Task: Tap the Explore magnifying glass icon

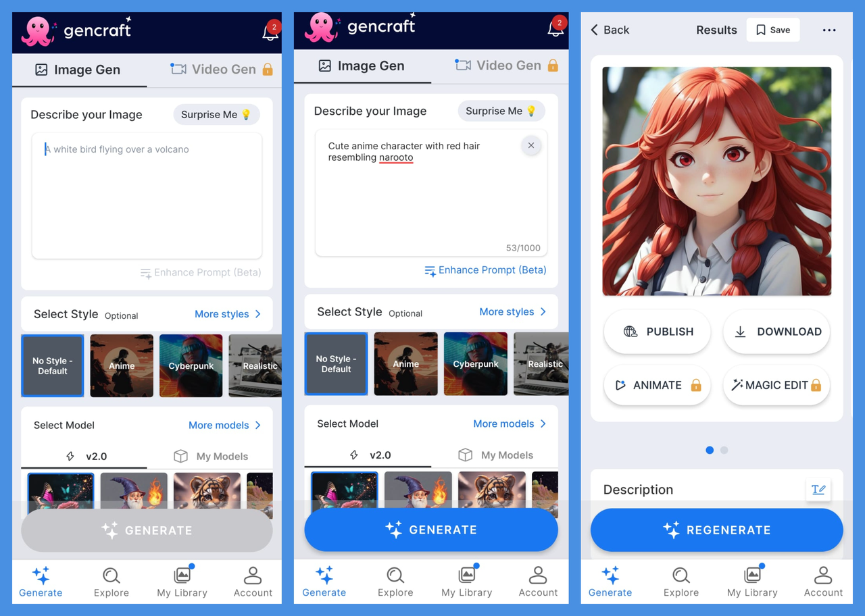Action: point(111,575)
